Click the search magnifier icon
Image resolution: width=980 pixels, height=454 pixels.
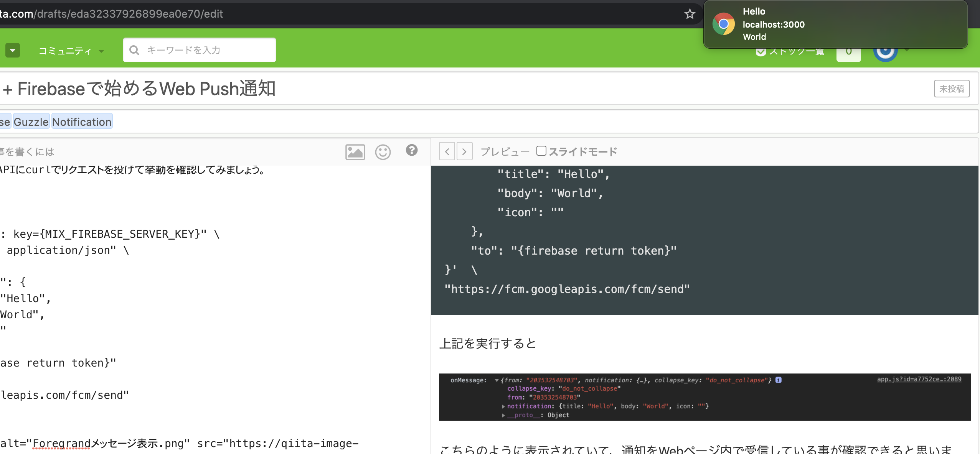134,50
